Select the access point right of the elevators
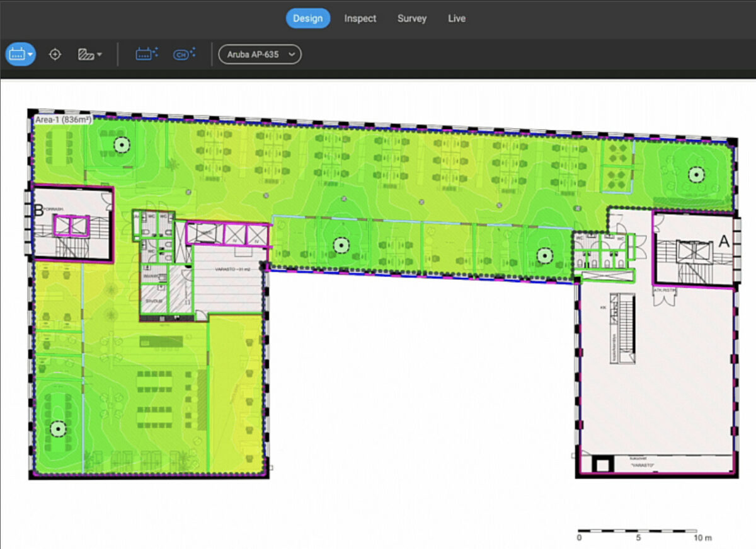 341,244
